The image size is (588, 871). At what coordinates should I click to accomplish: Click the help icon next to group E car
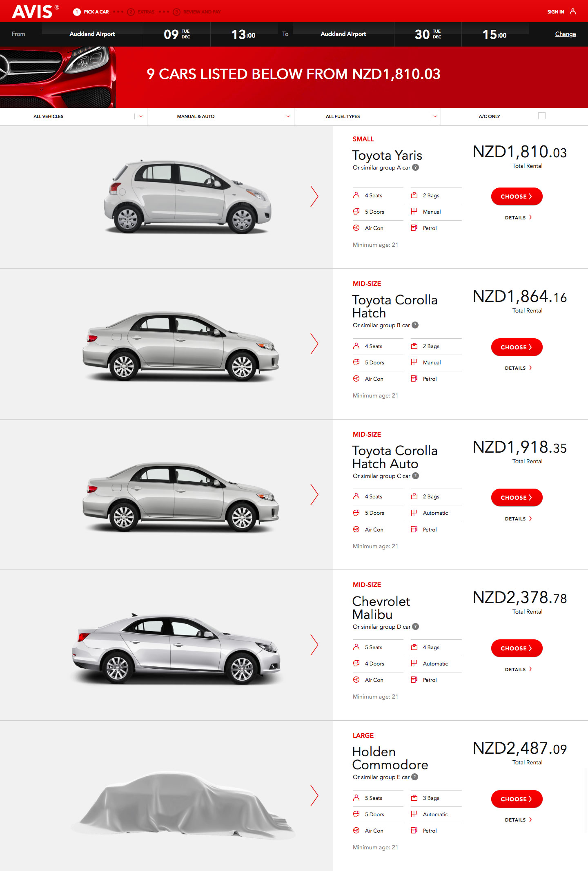pyautogui.click(x=414, y=777)
